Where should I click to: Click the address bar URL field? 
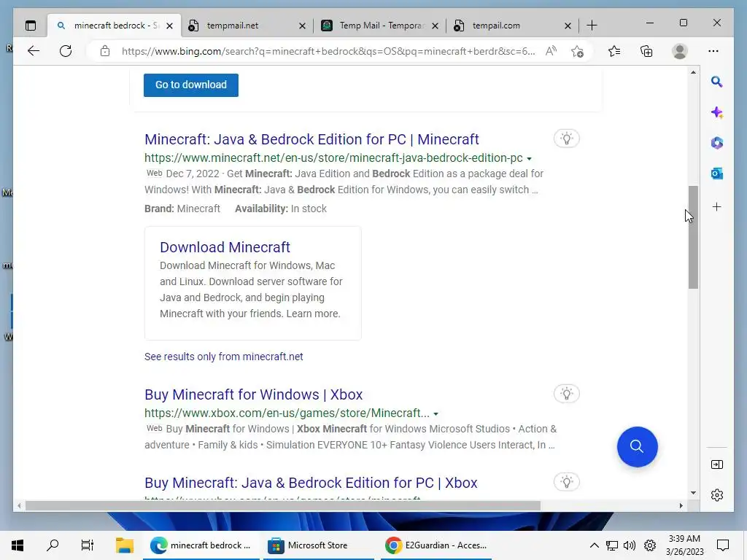pos(328,51)
